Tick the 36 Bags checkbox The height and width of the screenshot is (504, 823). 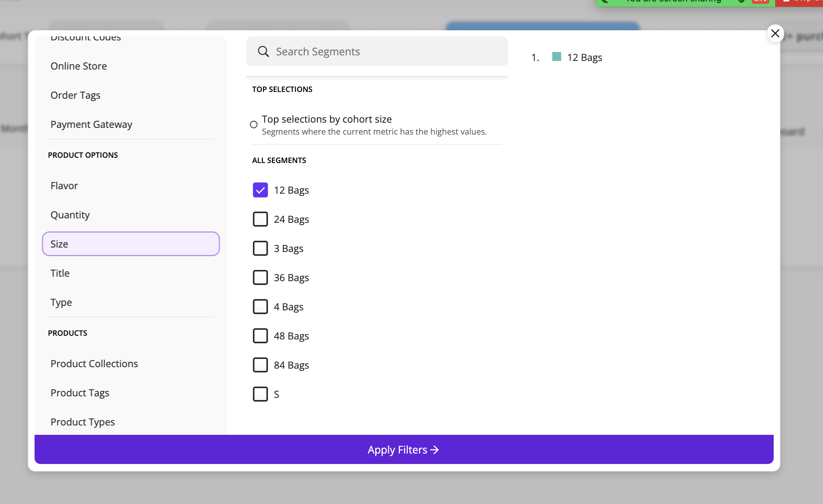pyautogui.click(x=260, y=277)
